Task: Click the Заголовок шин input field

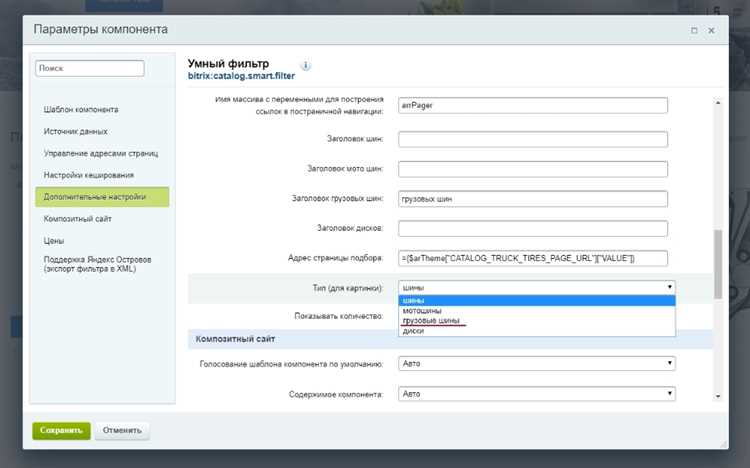Action: pos(533,139)
